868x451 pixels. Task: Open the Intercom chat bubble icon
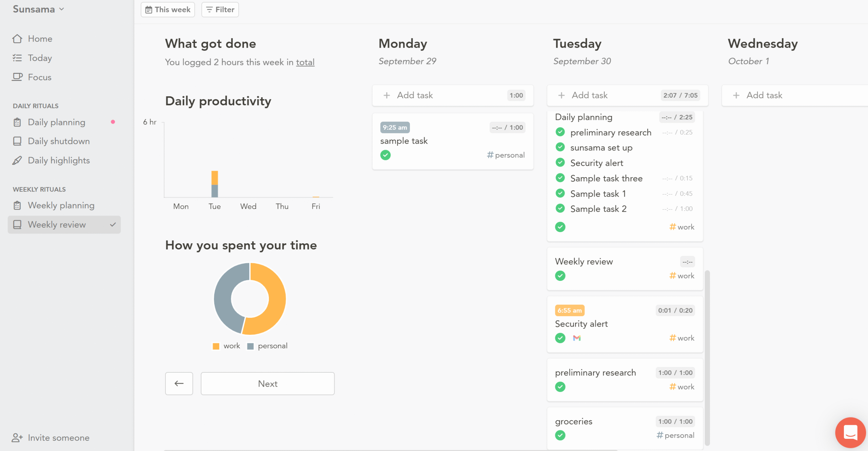coord(850,432)
